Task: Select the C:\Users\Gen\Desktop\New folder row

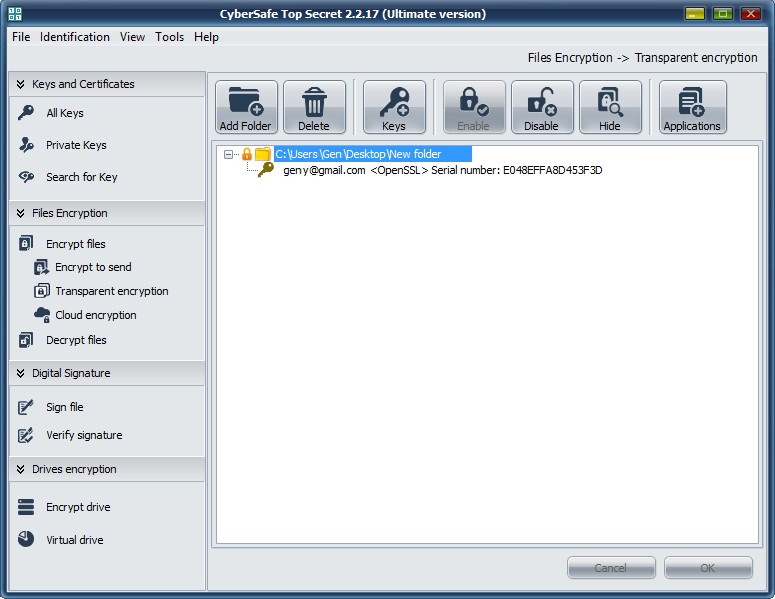Action: 373,154
